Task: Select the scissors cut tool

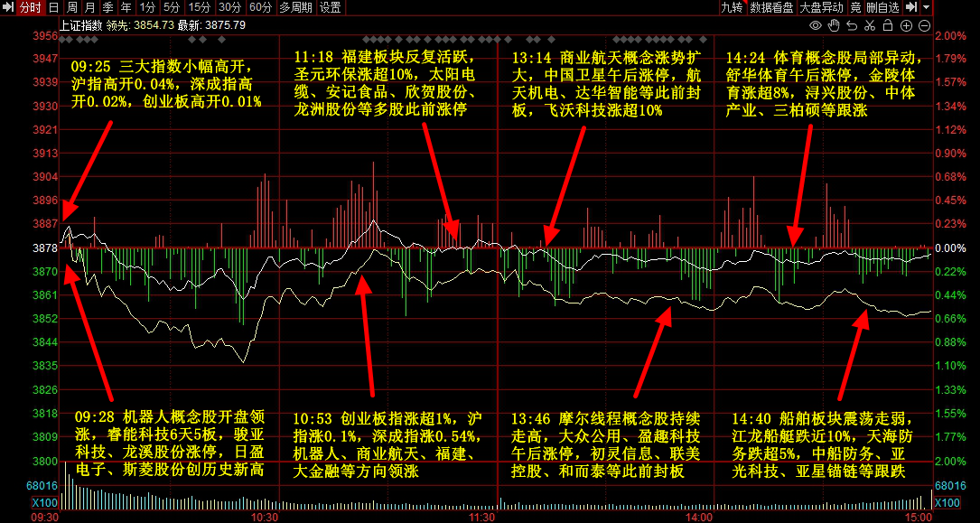Action: coord(872,24)
